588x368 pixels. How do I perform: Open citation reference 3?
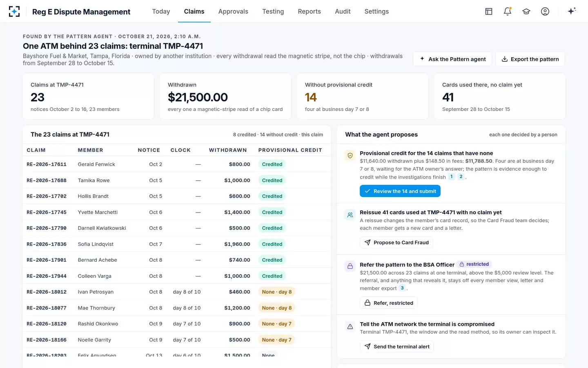(402, 288)
